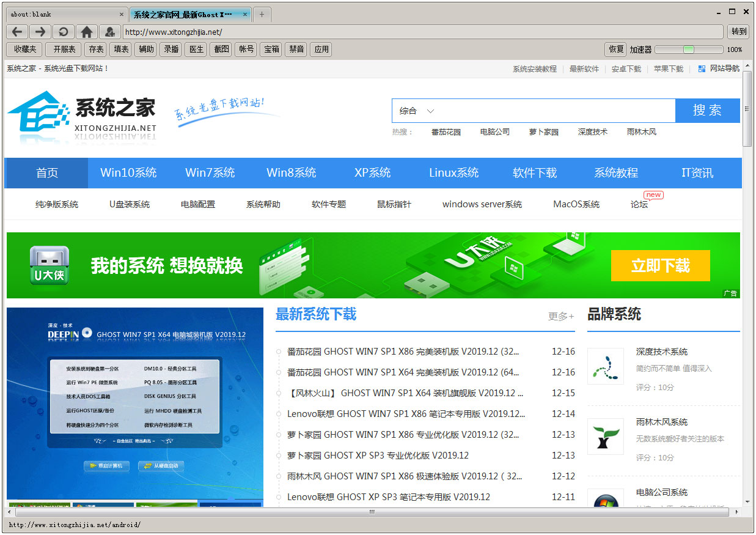The image size is (756, 535).
Task: Click the yellow 立即下载 banner button
Action: (x=660, y=265)
